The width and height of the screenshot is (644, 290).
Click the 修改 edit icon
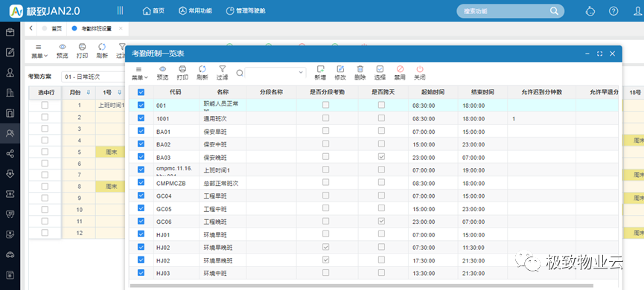coord(340,69)
